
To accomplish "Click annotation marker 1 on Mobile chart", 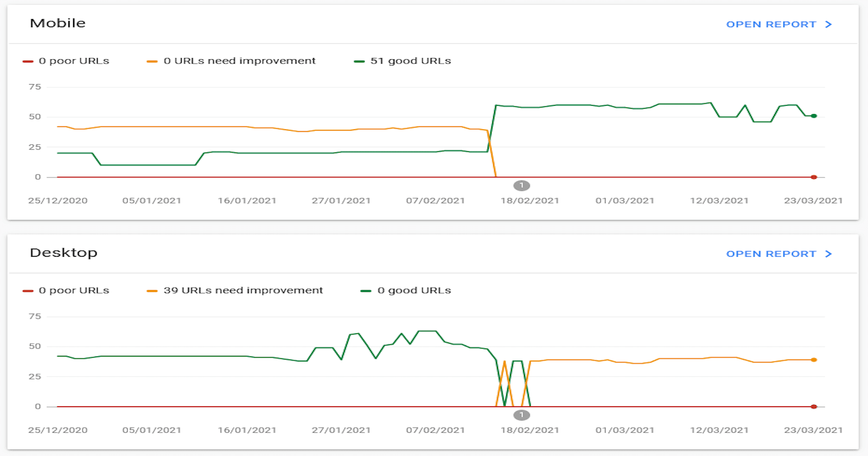I will coord(521,186).
